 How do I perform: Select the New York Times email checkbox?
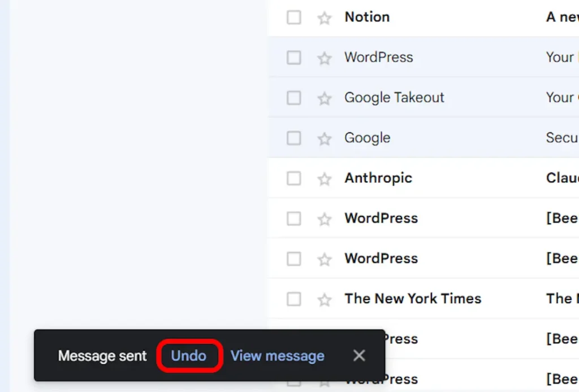point(293,299)
